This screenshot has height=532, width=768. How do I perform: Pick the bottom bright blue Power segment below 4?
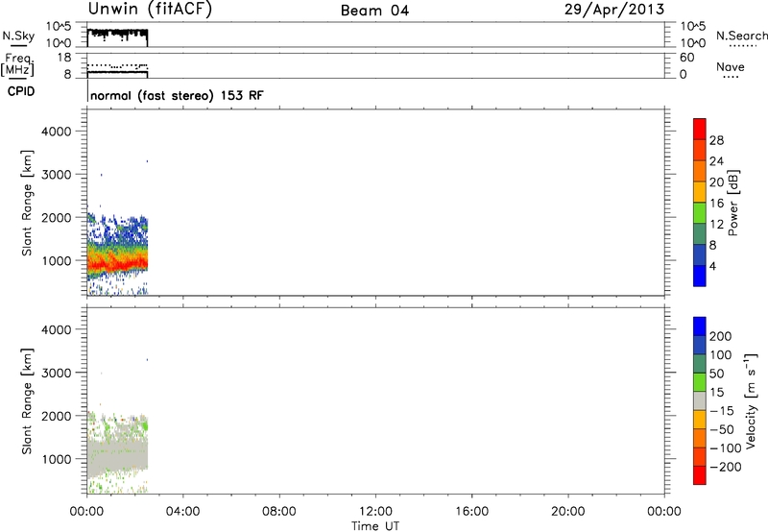700,276
